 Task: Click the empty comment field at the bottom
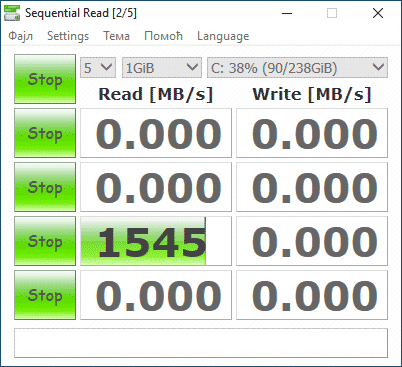[x=201, y=343]
